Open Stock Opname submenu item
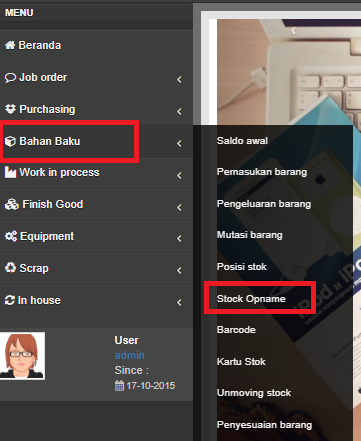Viewport: 361px width, 441px height. pos(251,299)
